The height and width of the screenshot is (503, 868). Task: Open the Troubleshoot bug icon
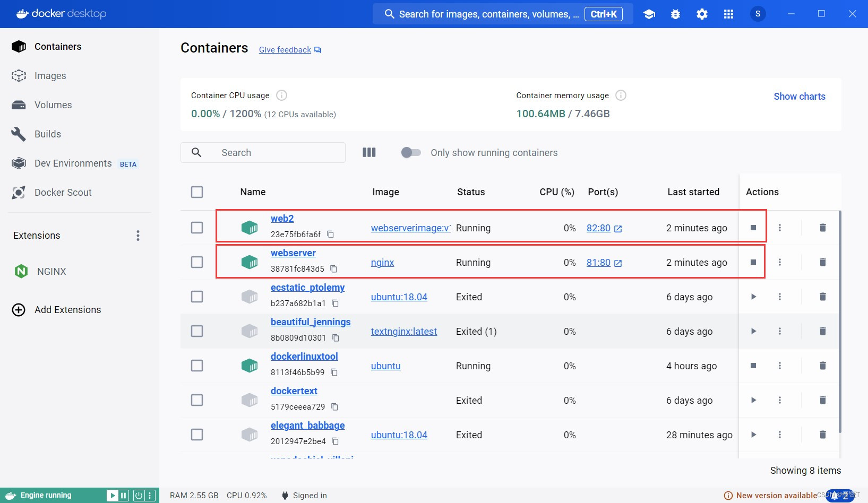(x=675, y=14)
